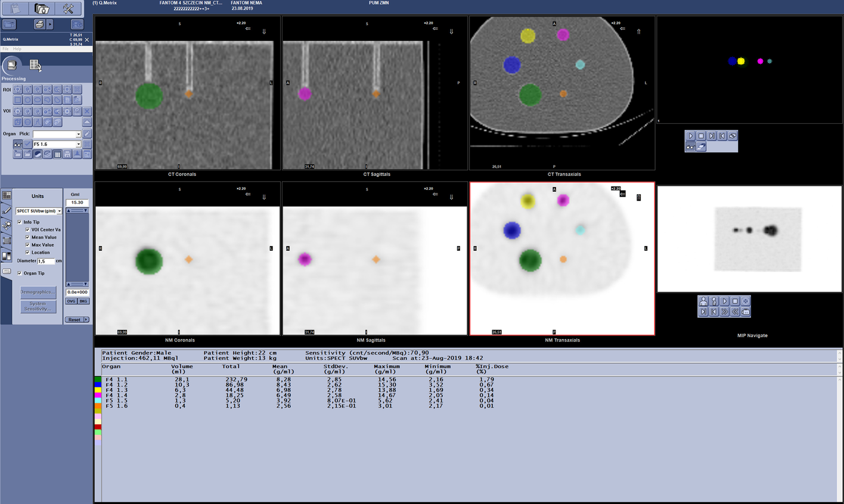
Task: Click the Gml value field showing 15.30
Action: click(77, 203)
